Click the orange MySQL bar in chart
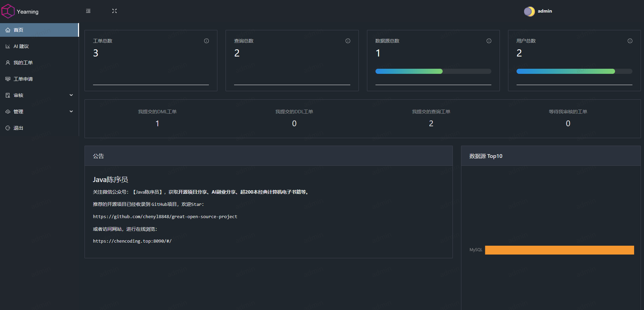Image resolution: width=644 pixels, height=310 pixels. (559, 250)
